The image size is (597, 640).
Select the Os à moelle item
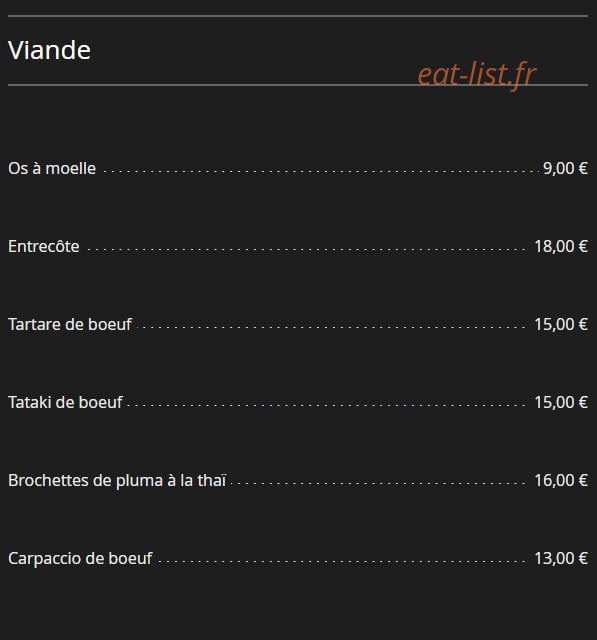[52, 168]
